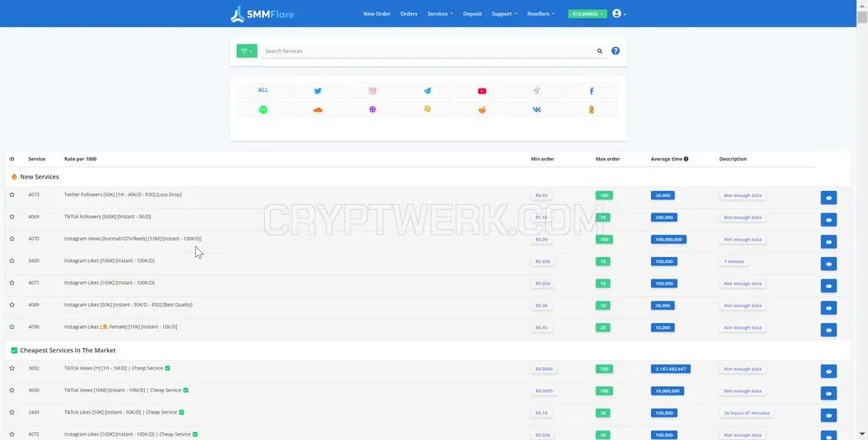View details for Instagram Likes service 4089
Image resolution: width=868 pixels, height=440 pixels.
click(x=829, y=308)
